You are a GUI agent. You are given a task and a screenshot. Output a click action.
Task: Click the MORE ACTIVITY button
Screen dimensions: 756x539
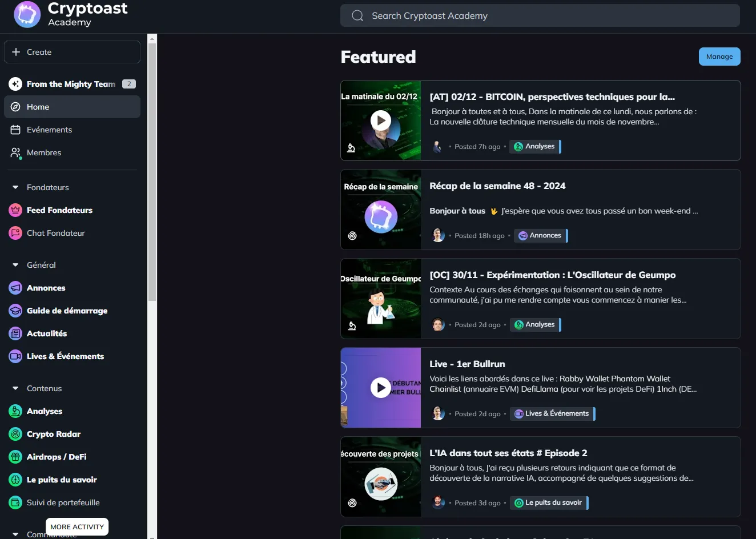pos(77,526)
